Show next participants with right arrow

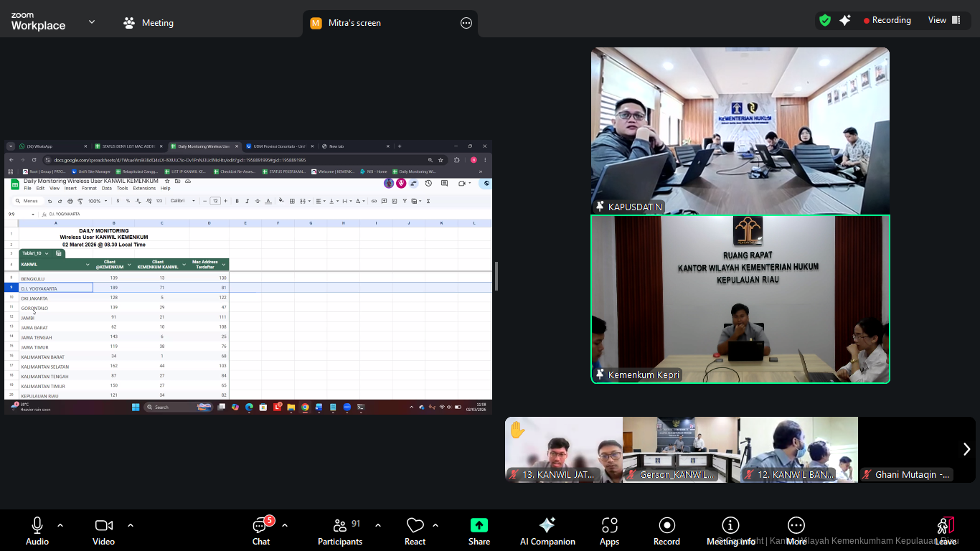tap(966, 449)
